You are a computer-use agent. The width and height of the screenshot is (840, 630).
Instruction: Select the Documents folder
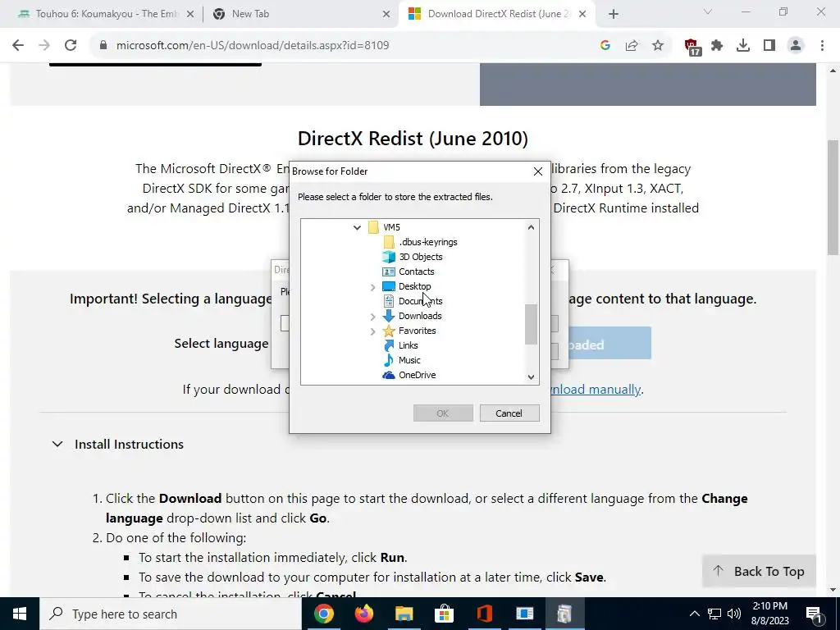coord(421,301)
